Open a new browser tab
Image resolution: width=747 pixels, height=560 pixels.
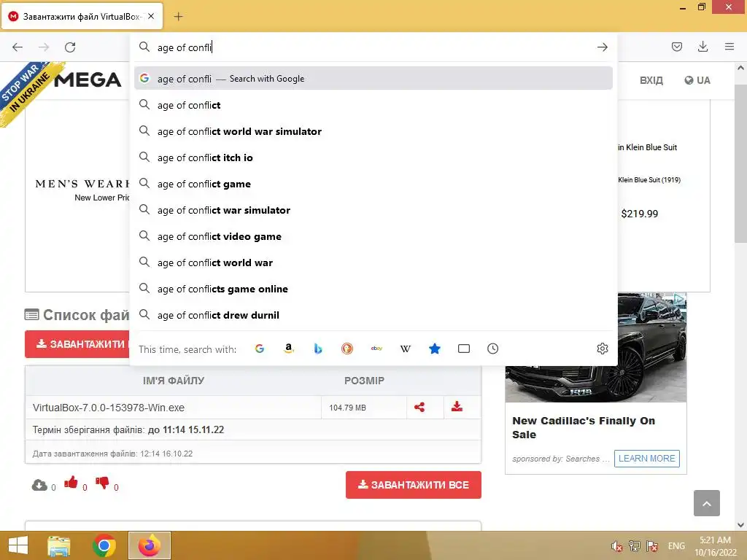click(x=178, y=17)
